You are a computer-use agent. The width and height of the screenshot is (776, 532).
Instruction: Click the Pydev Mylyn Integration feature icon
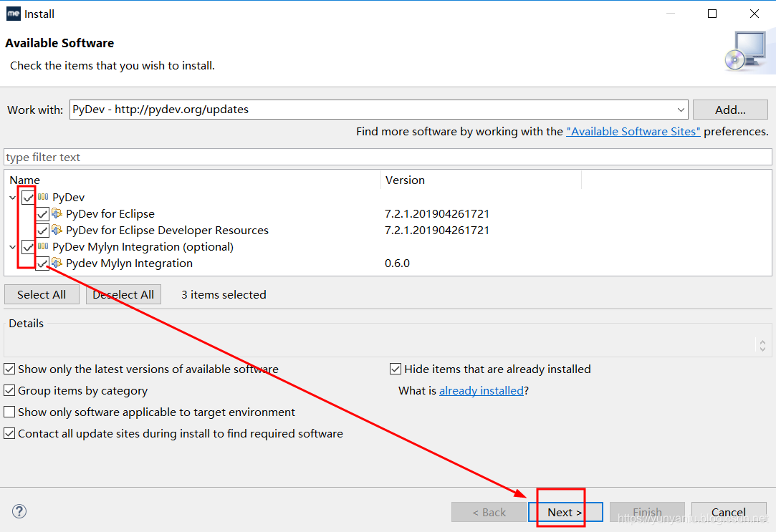[57, 263]
